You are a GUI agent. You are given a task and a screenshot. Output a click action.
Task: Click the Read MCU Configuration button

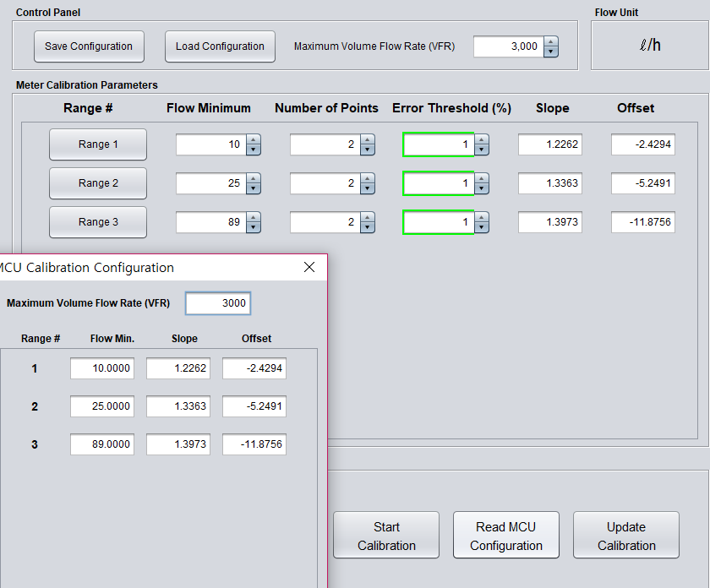[506, 535]
